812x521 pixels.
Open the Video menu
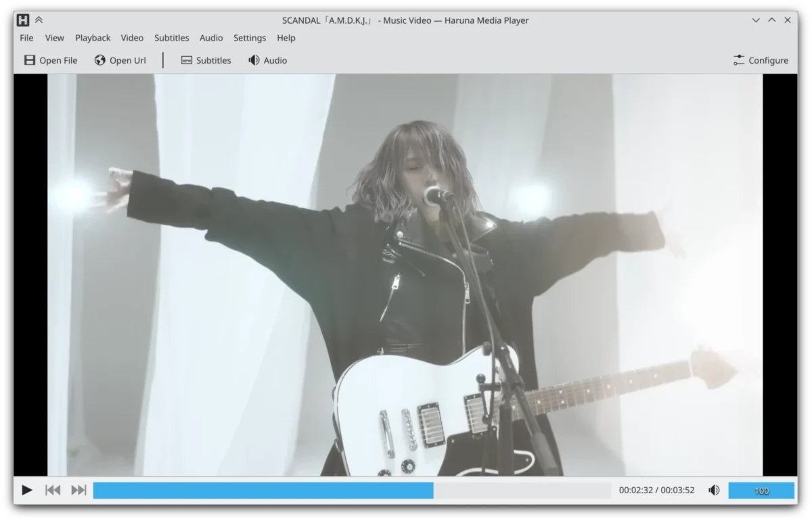[x=132, y=38]
